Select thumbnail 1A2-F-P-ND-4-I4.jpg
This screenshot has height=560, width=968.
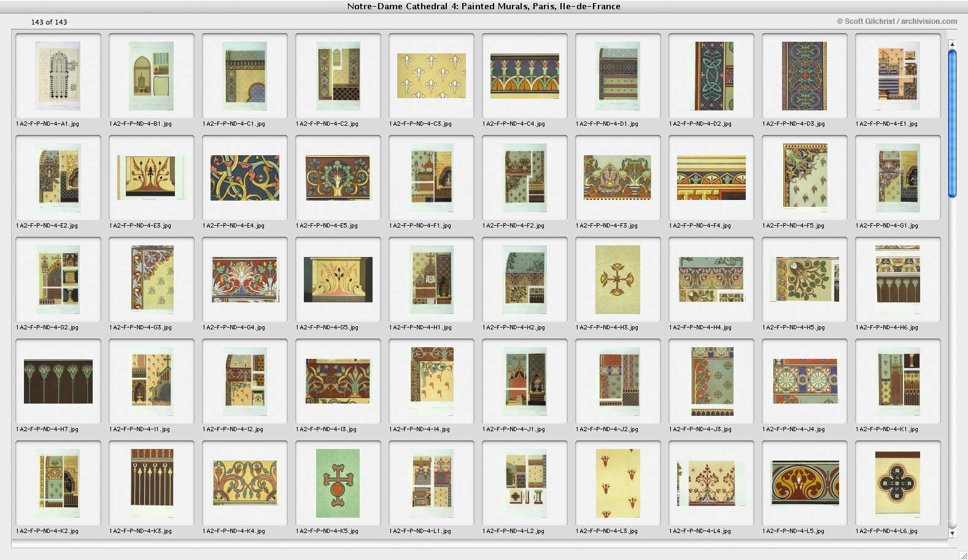coord(432,381)
